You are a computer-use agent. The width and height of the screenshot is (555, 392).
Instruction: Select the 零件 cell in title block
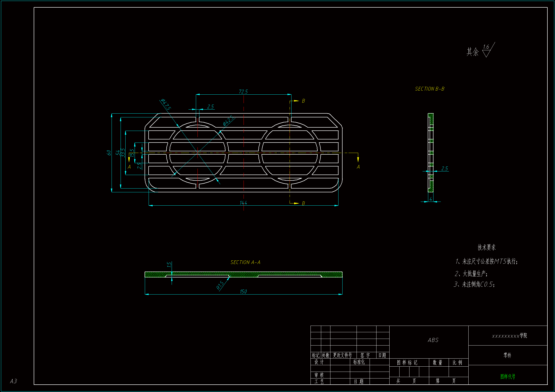point(507,355)
